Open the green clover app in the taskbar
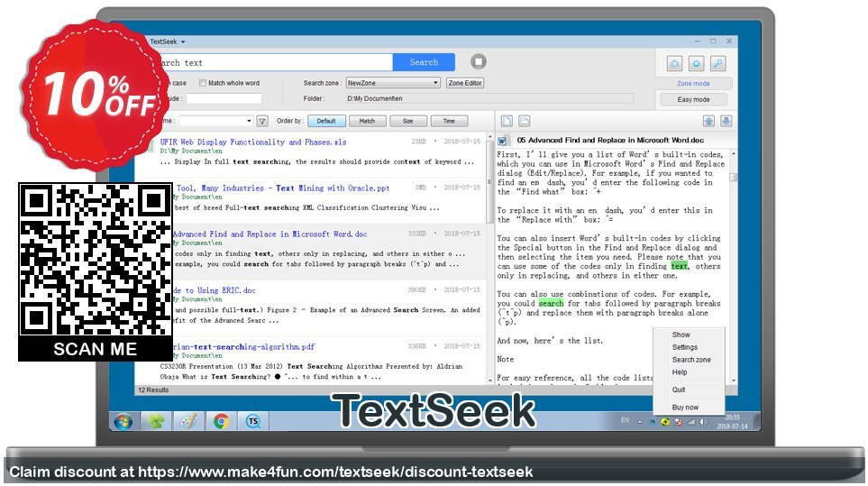The height and width of the screenshot is (486, 868). [x=156, y=422]
